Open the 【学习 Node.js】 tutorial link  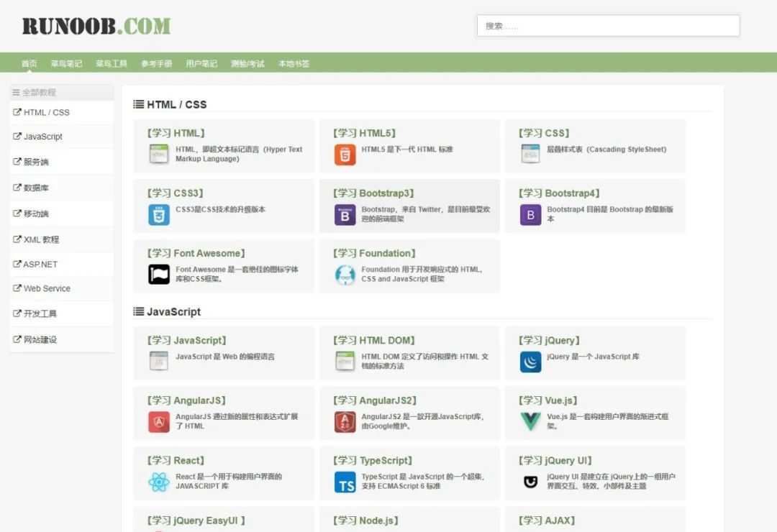[x=365, y=520]
